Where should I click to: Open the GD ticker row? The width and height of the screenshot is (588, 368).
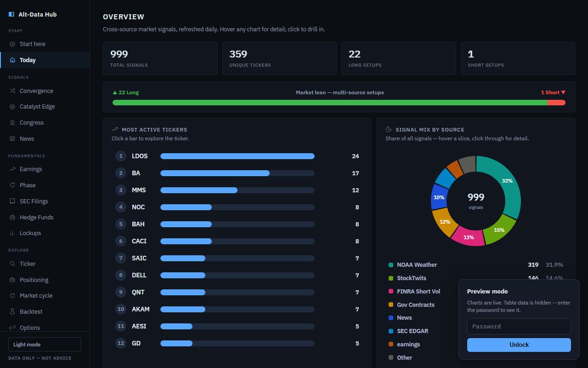pyautogui.click(x=237, y=343)
